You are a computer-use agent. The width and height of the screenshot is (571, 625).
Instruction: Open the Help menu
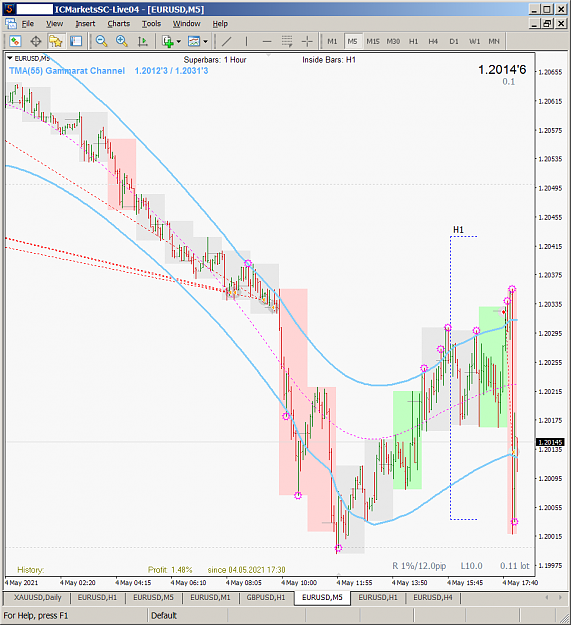tap(220, 24)
